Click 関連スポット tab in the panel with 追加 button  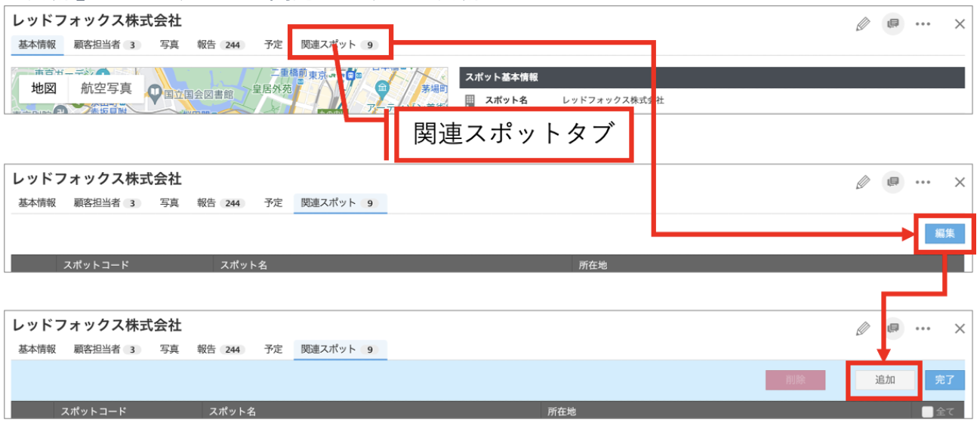tap(340, 350)
